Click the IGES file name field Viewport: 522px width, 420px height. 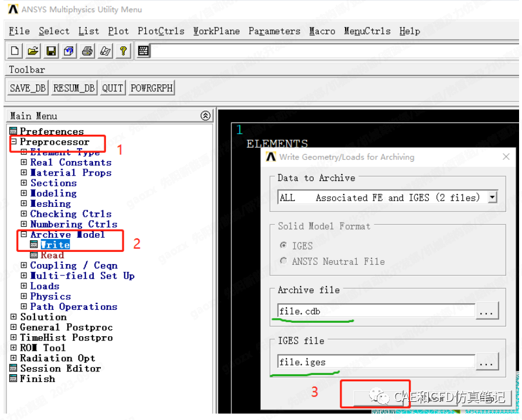[376, 361]
